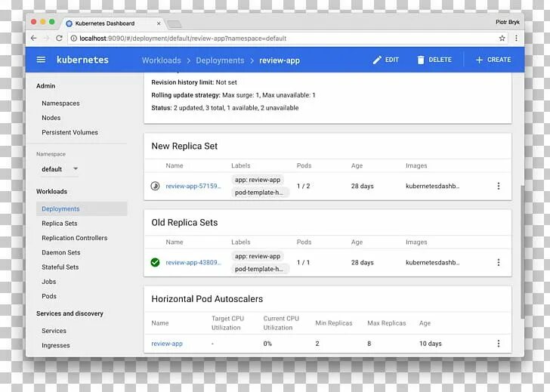Click kubernetesdashb image in New Replica Set row

point(432,187)
